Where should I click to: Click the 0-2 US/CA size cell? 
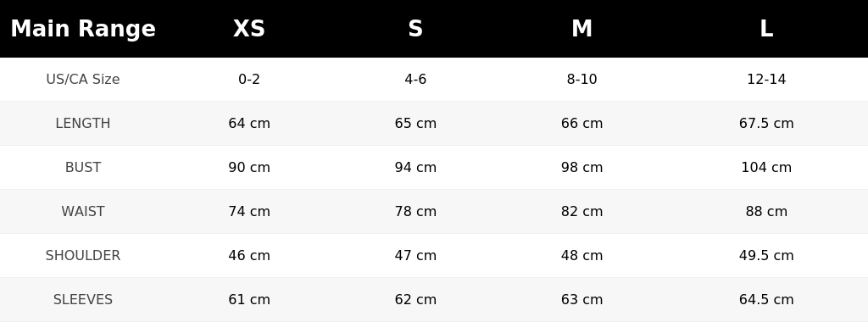coord(249,79)
